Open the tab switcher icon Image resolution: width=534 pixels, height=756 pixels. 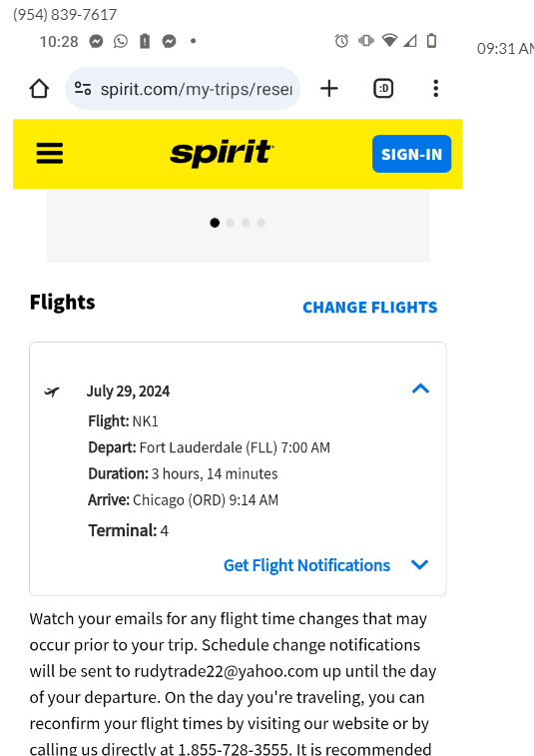[x=383, y=89]
